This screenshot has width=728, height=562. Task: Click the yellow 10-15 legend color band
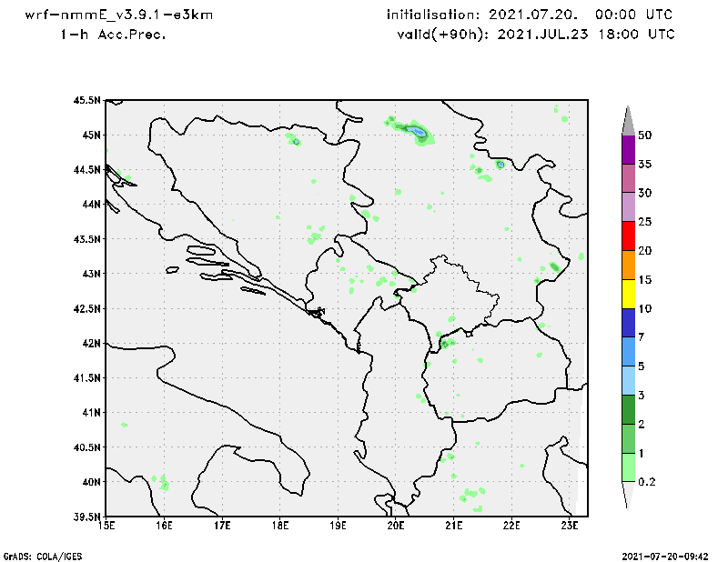(628, 294)
